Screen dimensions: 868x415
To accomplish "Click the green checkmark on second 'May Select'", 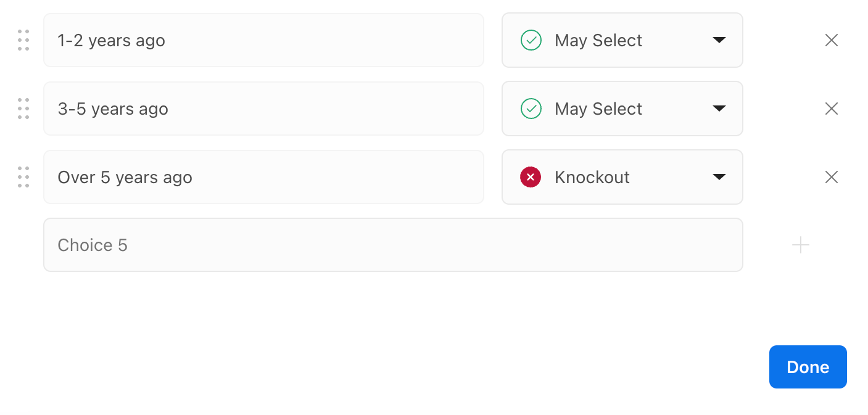I will (x=531, y=109).
